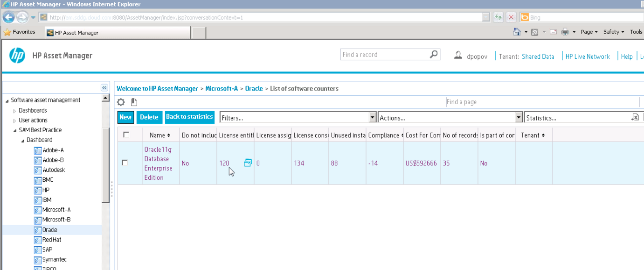Click the Autodesk dashboard icon

(38, 170)
